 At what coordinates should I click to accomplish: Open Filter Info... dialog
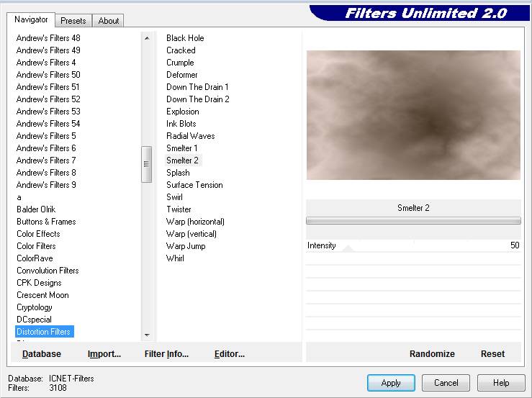point(166,353)
